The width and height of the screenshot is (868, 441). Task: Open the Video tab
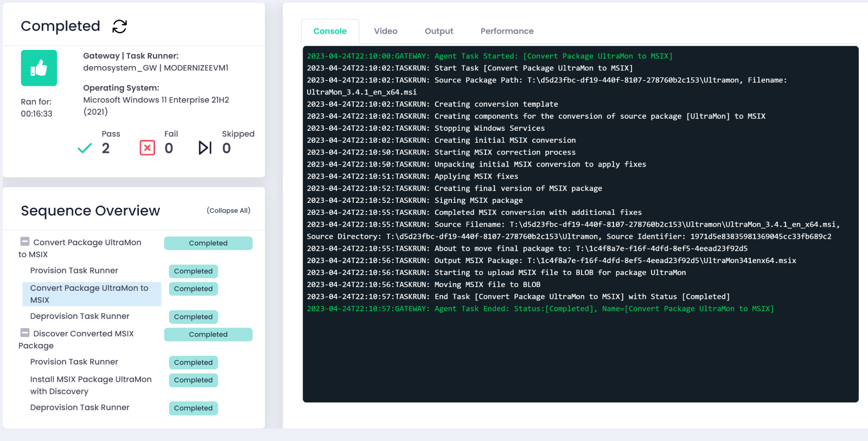tap(385, 31)
